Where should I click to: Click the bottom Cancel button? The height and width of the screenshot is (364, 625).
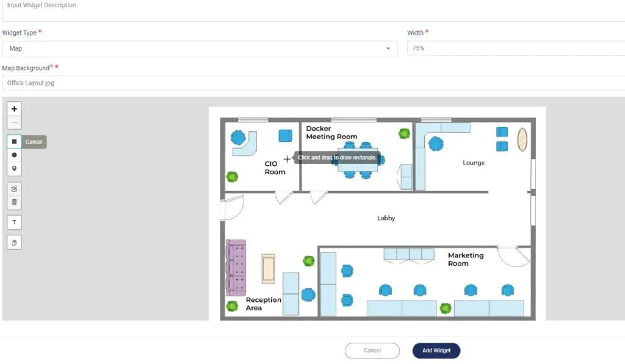click(x=372, y=351)
